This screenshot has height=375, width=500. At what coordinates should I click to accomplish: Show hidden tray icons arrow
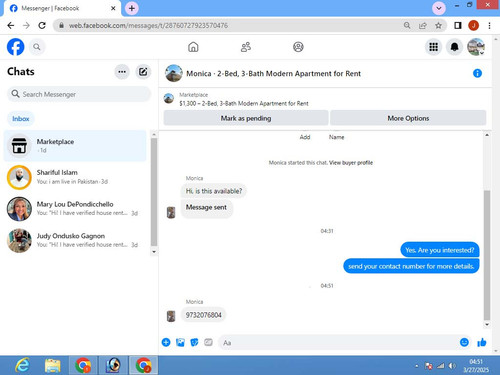coord(417,366)
